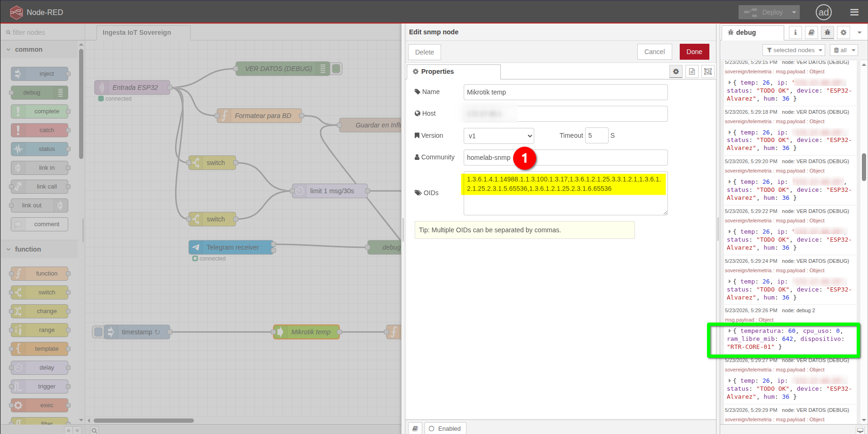Toggle the VER DATOS (DEBUG) node output button
The width and height of the screenshot is (868, 434).
336,69
